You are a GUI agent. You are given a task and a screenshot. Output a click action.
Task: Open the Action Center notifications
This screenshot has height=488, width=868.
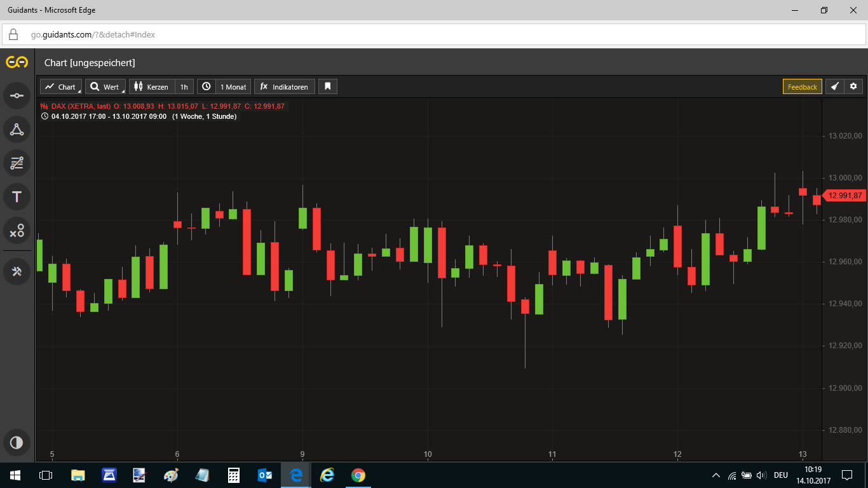(x=846, y=475)
